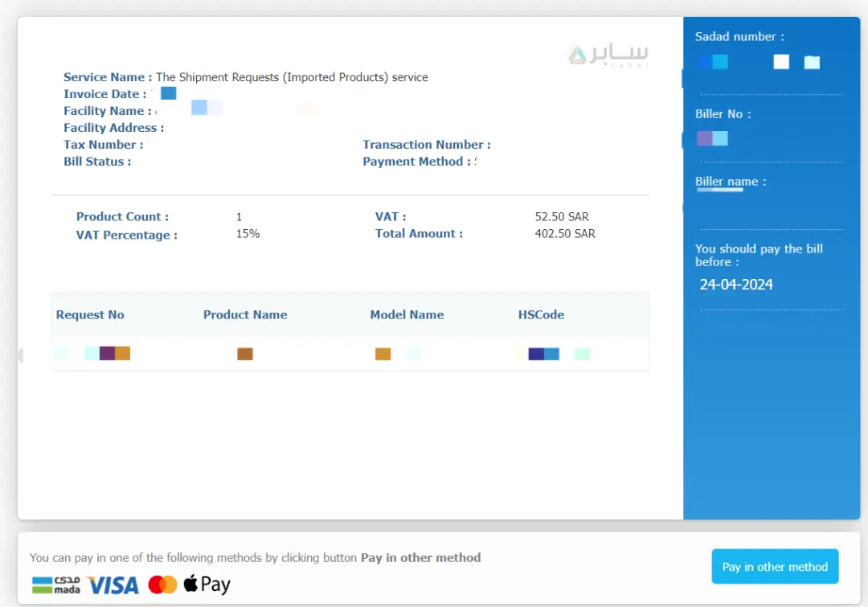
Task: Click the payment methods instruction text
Action: pyautogui.click(x=256, y=558)
